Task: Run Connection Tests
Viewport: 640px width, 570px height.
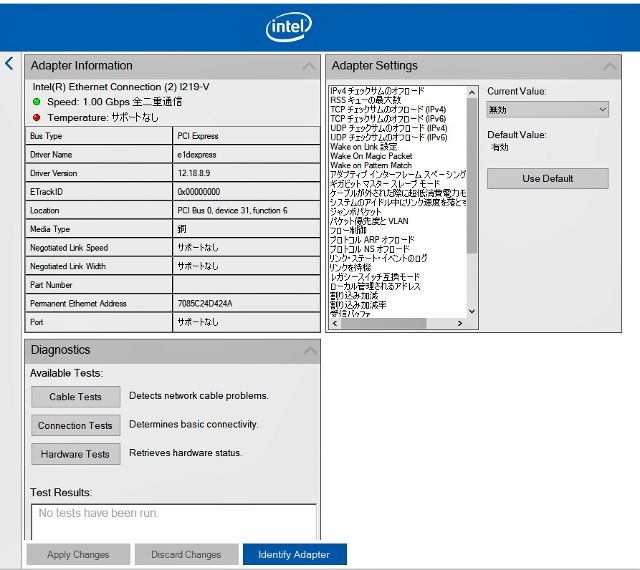Action: pos(76,425)
